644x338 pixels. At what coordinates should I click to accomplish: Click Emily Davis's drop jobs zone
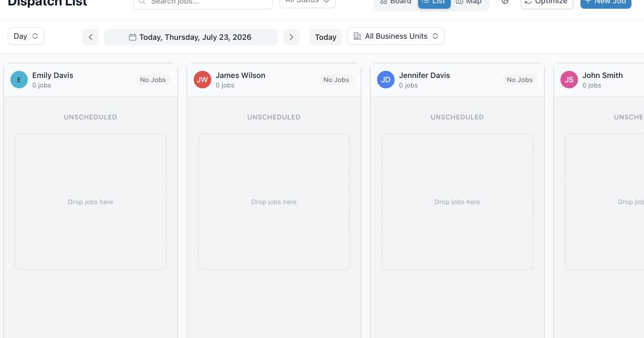[91, 202]
